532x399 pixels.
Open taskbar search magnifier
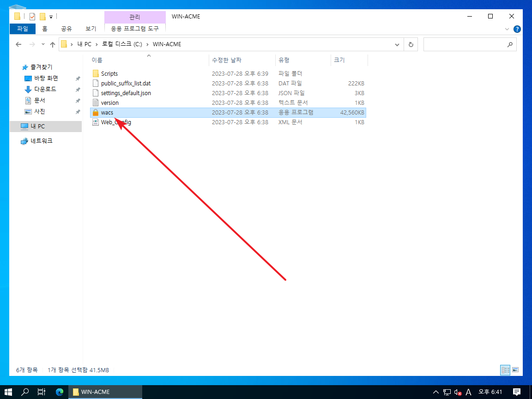(x=25, y=392)
